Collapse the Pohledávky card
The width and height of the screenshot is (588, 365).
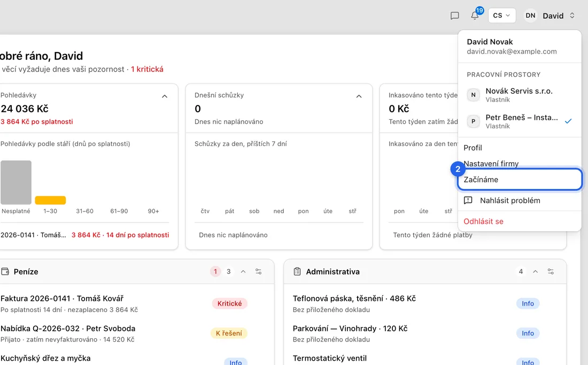[165, 96]
